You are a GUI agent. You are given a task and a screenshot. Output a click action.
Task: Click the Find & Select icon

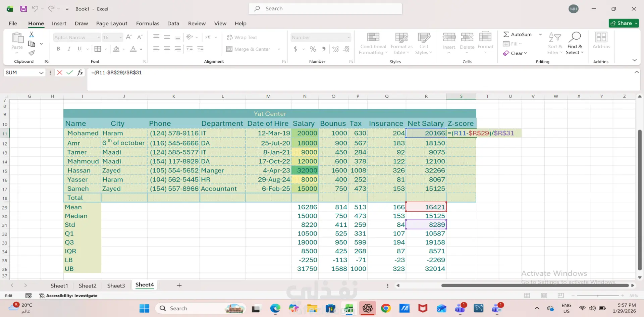click(575, 38)
